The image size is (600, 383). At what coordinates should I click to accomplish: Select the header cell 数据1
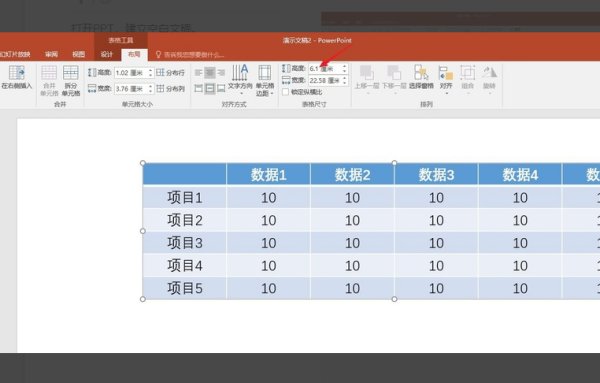point(269,174)
